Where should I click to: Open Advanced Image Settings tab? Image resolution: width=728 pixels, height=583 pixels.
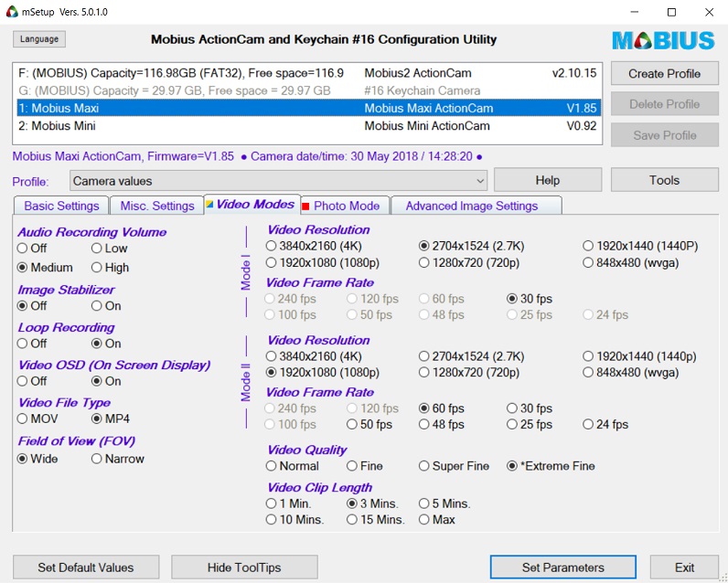(476, 206)
